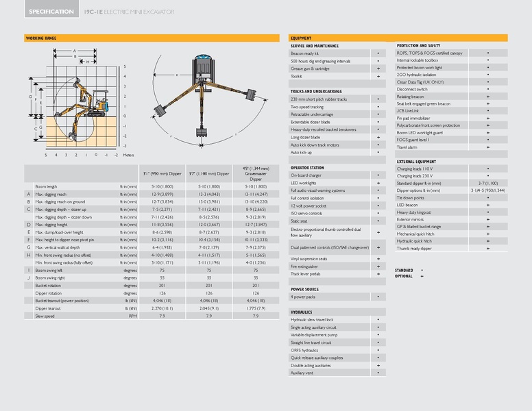Viewport: 532px width, 411px height.
Task: Click Min. front swing radius (fully offset)
Action: (64, 262)
